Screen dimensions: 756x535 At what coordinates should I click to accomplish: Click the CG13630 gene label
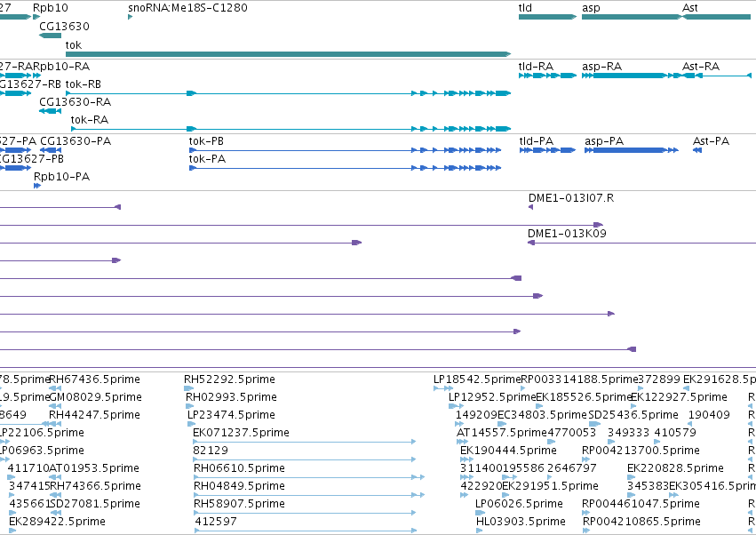click(64, 26)
